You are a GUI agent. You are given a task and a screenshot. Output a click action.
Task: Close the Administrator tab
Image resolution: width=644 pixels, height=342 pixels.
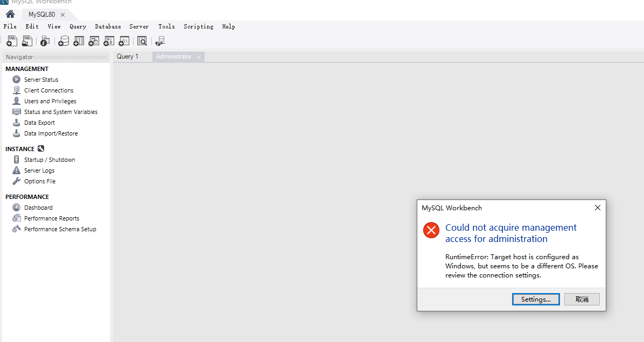click(x=199, y=57)
